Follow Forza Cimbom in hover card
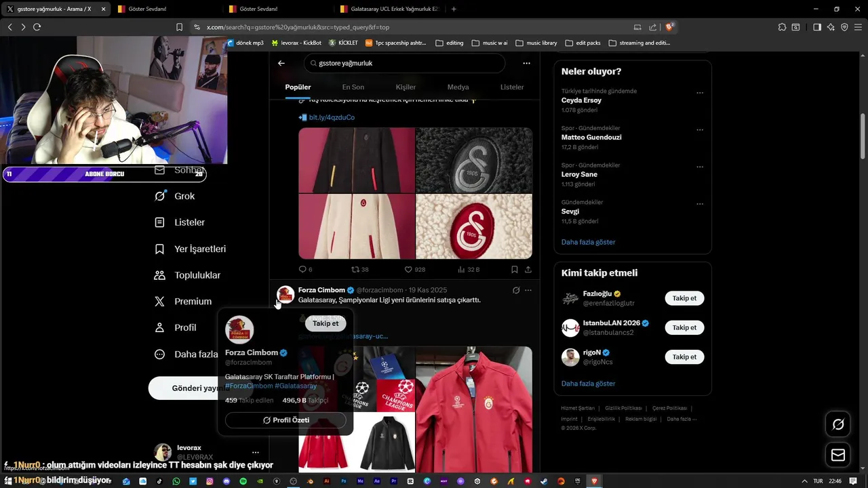Screen dimensions: 868x488 [325, 323]
